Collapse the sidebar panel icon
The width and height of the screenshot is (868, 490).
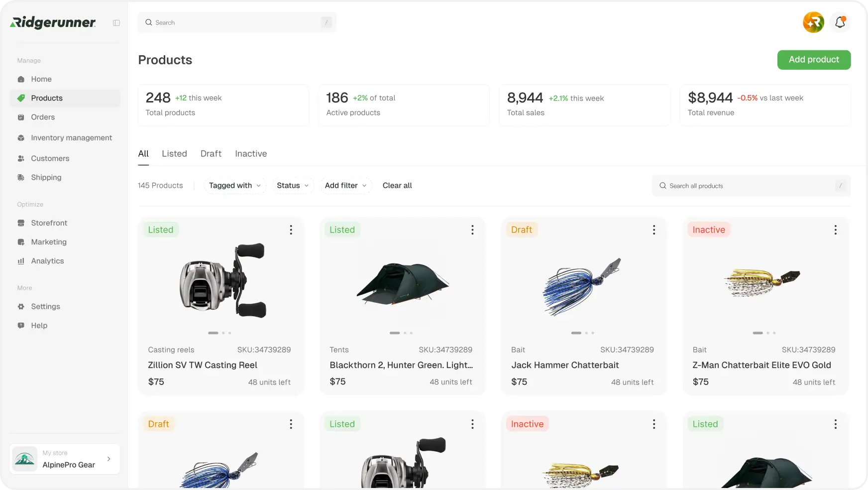(x=116, y=23)
